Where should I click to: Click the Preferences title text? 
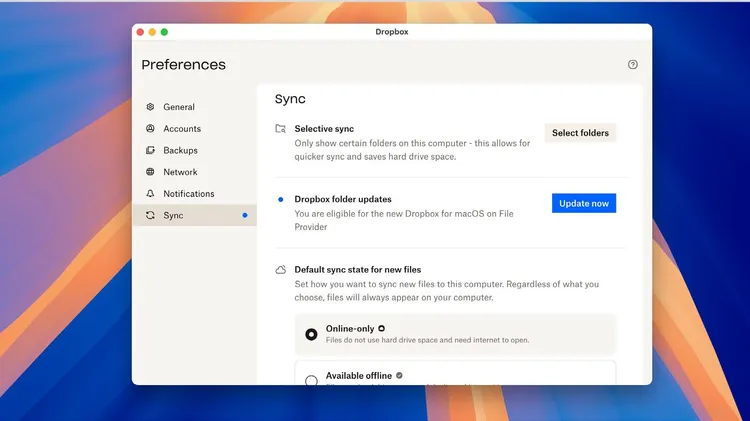click(x=184, y=65)
